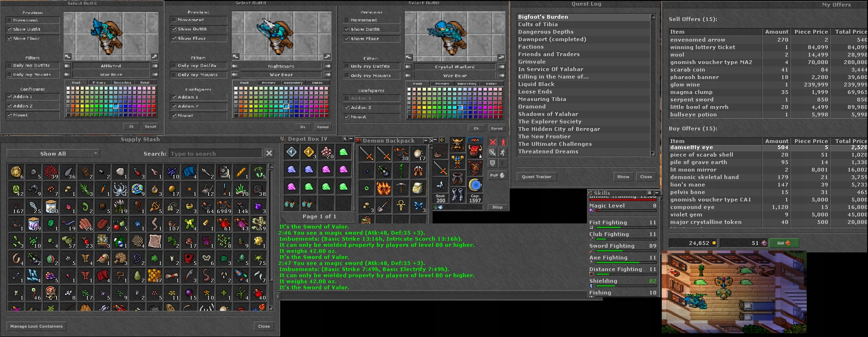868x337 pixels.
Task: Select the gold coin item in Supply Stash
Action: pos(15,172)
